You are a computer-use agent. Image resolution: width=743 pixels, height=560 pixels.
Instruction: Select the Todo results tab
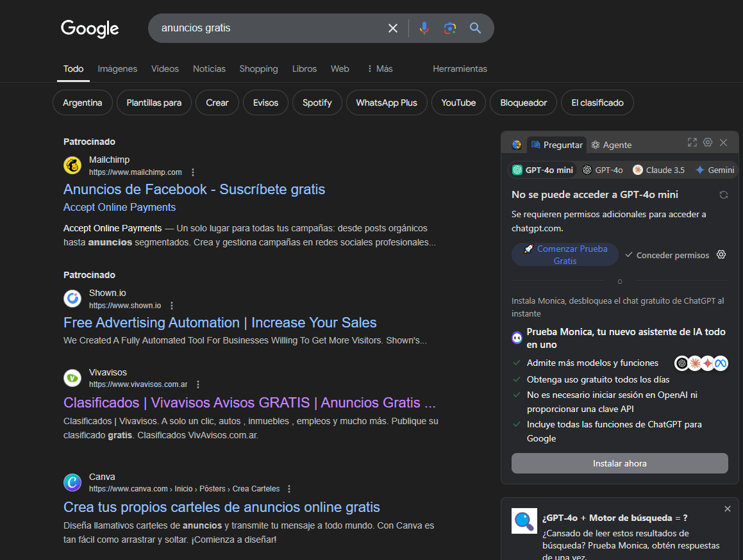pyautogui.click(x=74, y=69)
